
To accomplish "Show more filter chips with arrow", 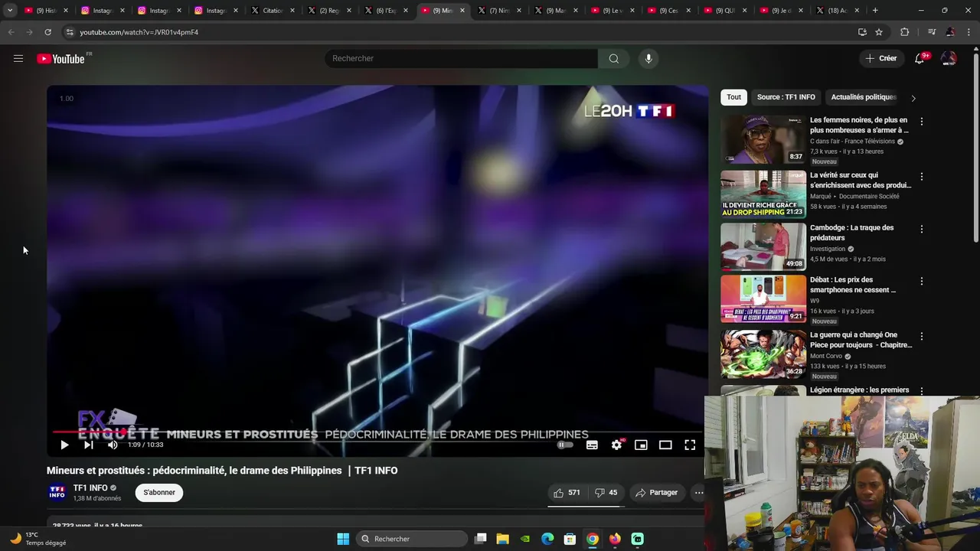I will point(913,98).
